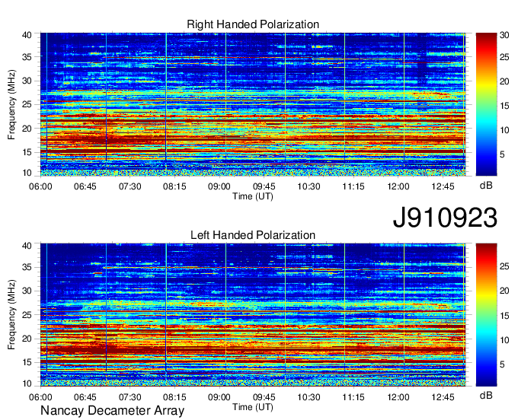Click the 06:00 time tick of Left Handed plot
Viewport: 518px width, 420px height.
tap(40, 397)
